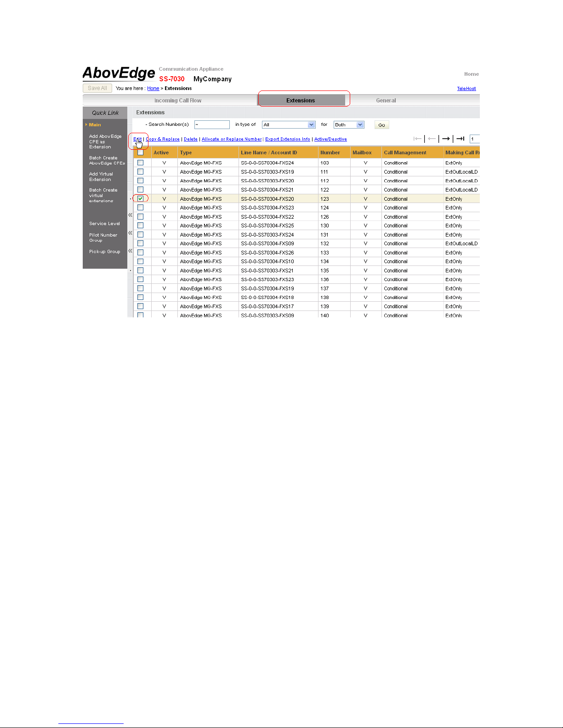The image size is (563, 728).
Task: Go to the next page arrow
Action: coord(446,139)
